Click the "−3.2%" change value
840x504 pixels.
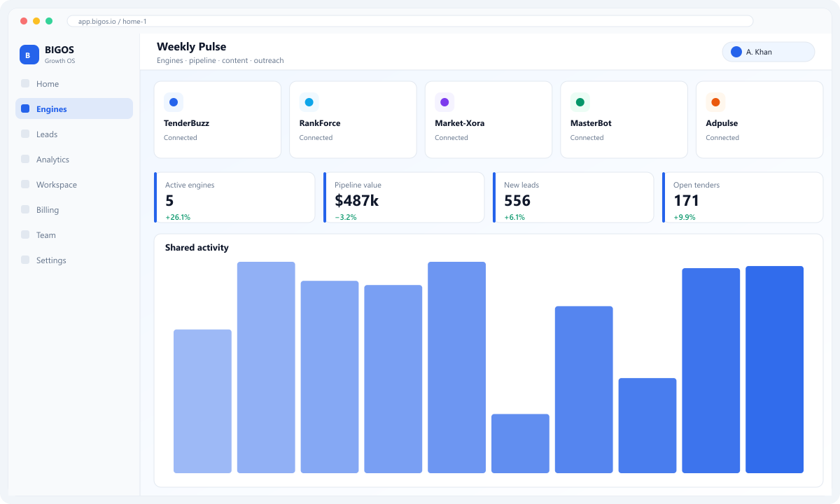pos(346,217)
